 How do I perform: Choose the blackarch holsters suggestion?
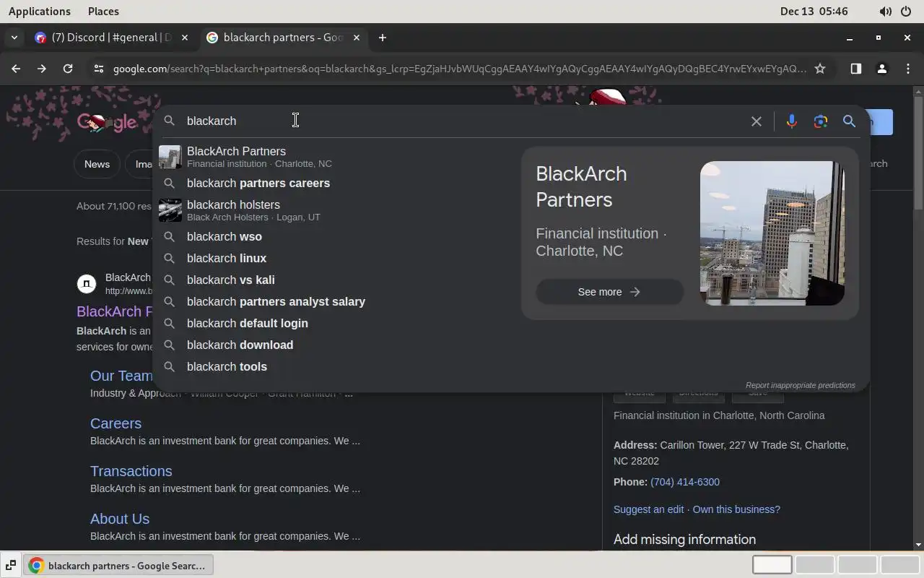click(336, 210)
